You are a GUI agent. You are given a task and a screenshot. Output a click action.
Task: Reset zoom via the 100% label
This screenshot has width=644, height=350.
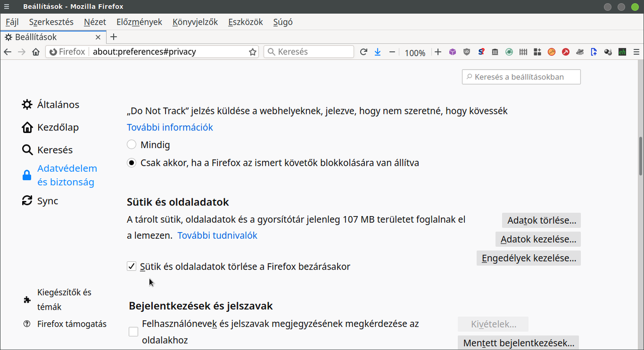pos(415,52)
